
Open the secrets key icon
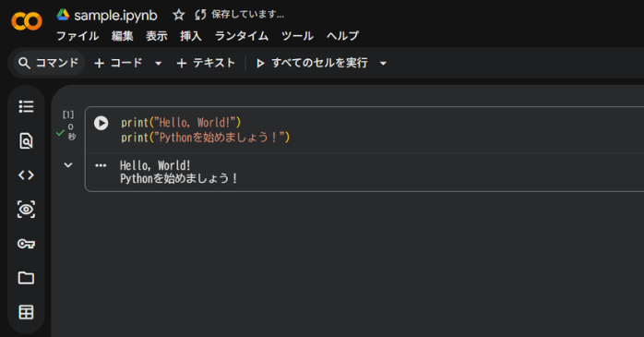[x=26, y=244]
